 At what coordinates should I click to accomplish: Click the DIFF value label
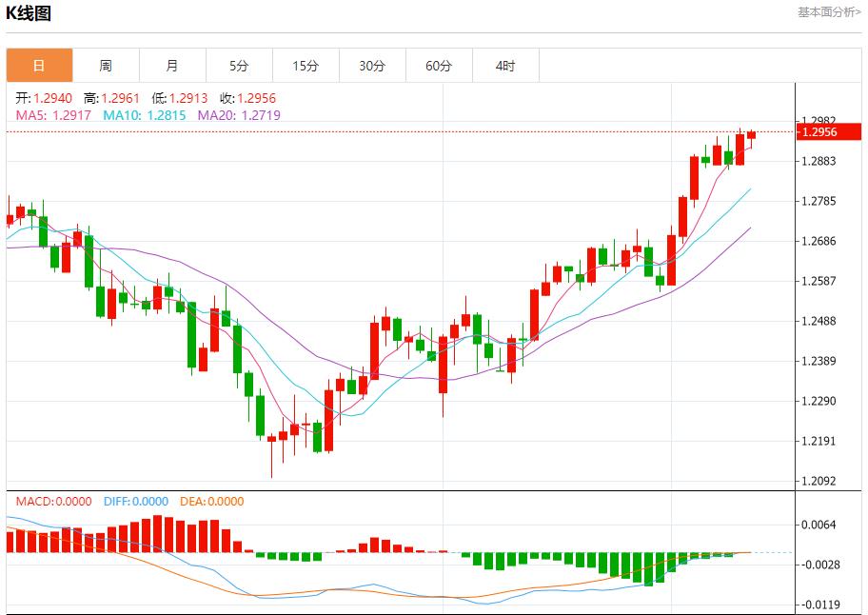pyautogui.click(x=134, y=502)
